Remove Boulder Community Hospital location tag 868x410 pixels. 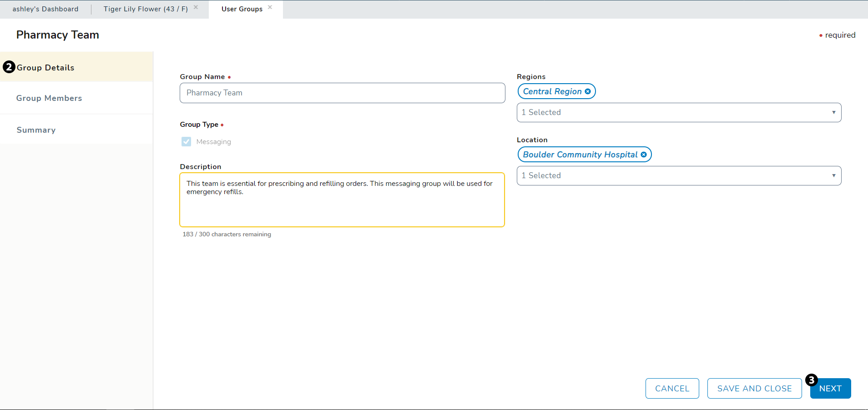[644, 155]
